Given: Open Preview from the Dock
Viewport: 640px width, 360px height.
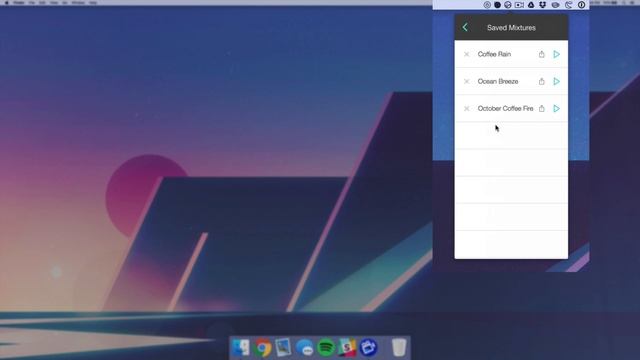Looking at the screenshot, I should click(283, 348).
